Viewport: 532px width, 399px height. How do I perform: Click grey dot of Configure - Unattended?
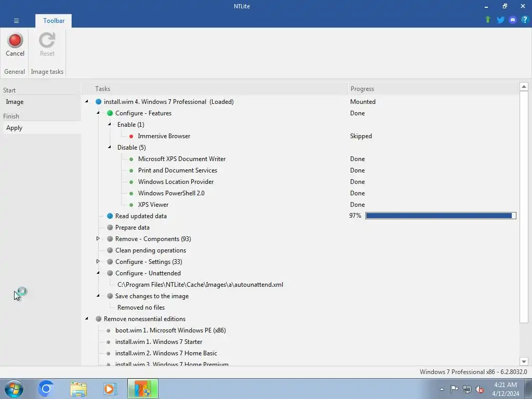[110, 273]
